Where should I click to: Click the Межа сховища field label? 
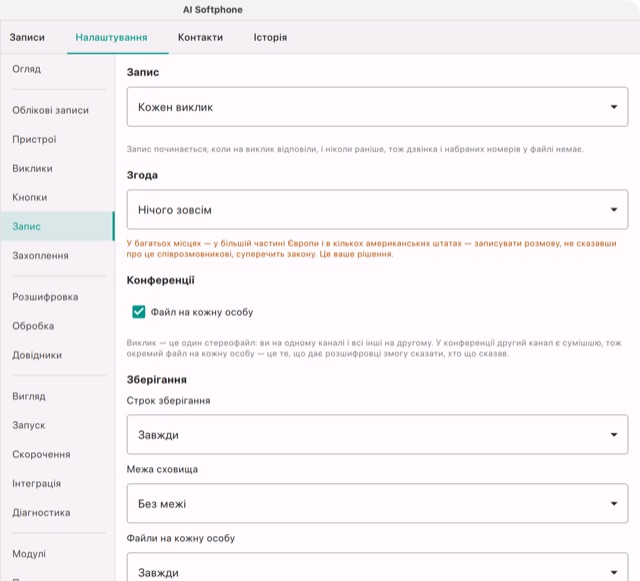point(162,469)
